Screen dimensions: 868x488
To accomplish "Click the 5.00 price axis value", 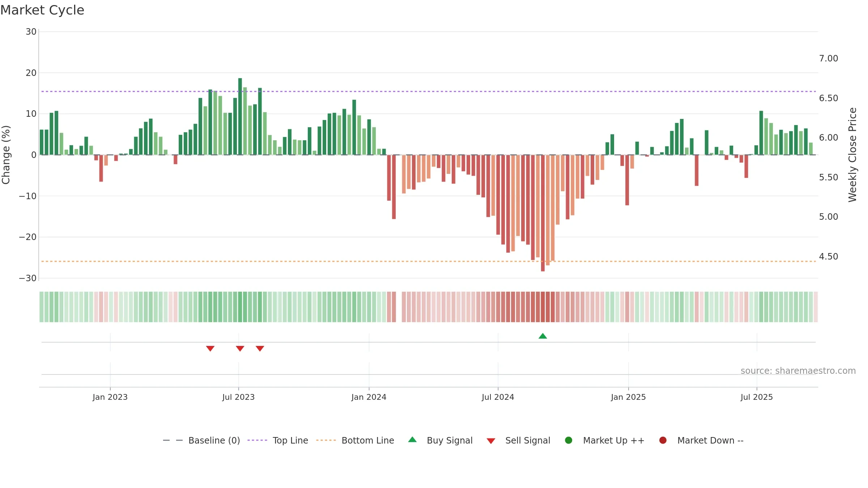I will [x=829, y=217].
